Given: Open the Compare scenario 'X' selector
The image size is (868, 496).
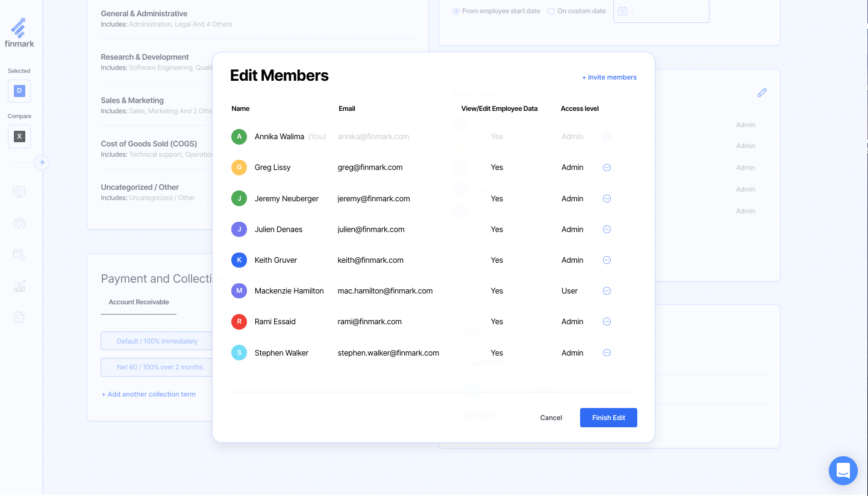Looking at the screenshot, I should (19, 136).
